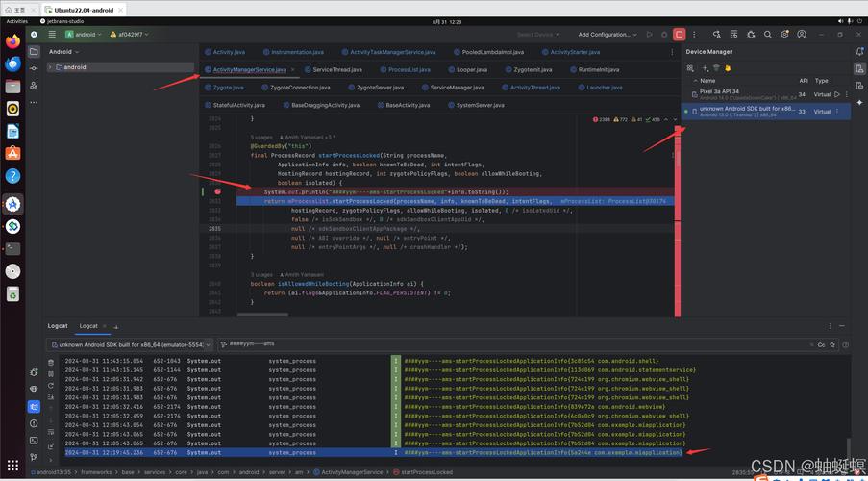Pause Logcat output icon

pyautogui.click(x=51, y=374)
